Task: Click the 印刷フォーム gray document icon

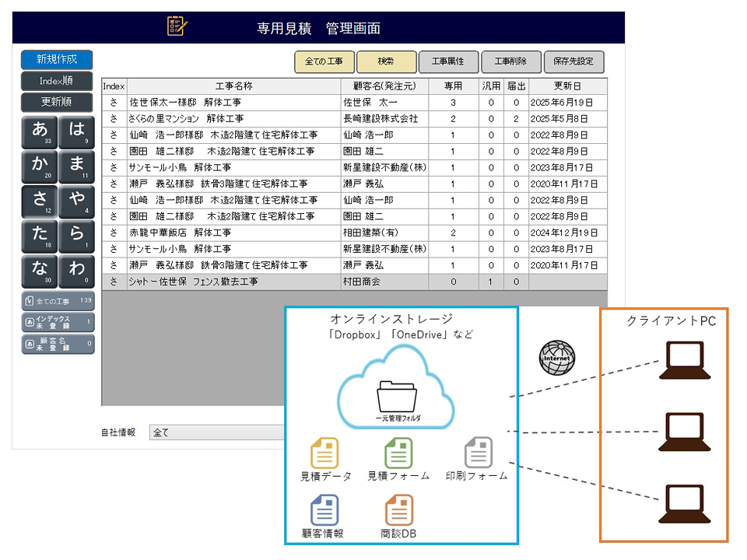Action: pos(479,453)
